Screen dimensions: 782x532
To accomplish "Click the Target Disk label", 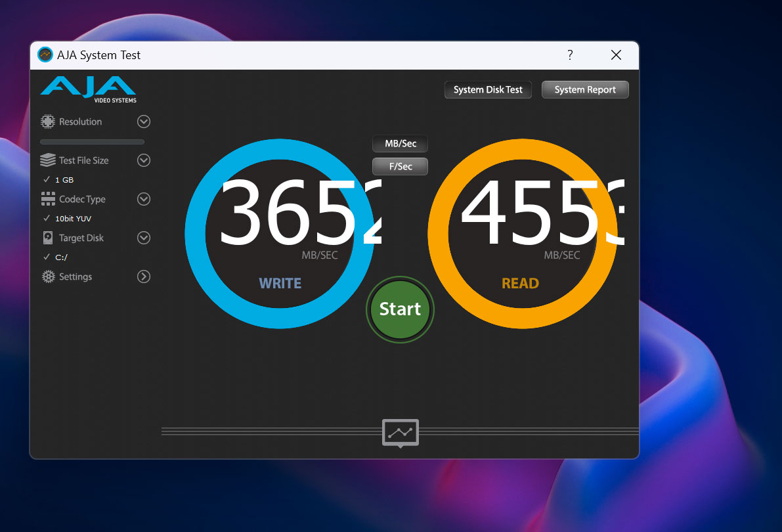I will [81, 238].
